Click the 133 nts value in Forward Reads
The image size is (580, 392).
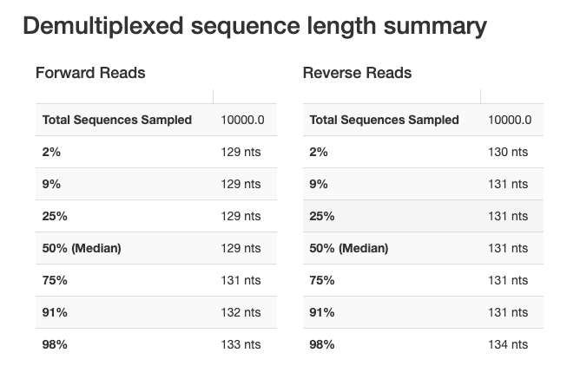coord(241,344)
